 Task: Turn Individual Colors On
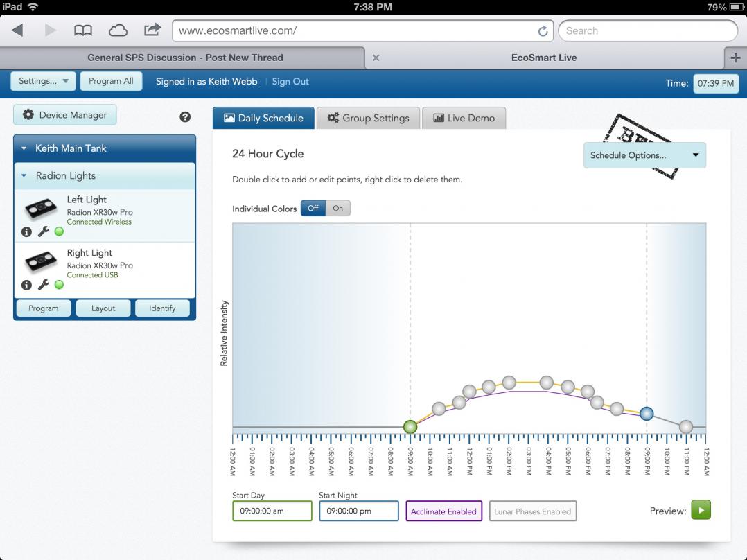(x=337, y=209)
